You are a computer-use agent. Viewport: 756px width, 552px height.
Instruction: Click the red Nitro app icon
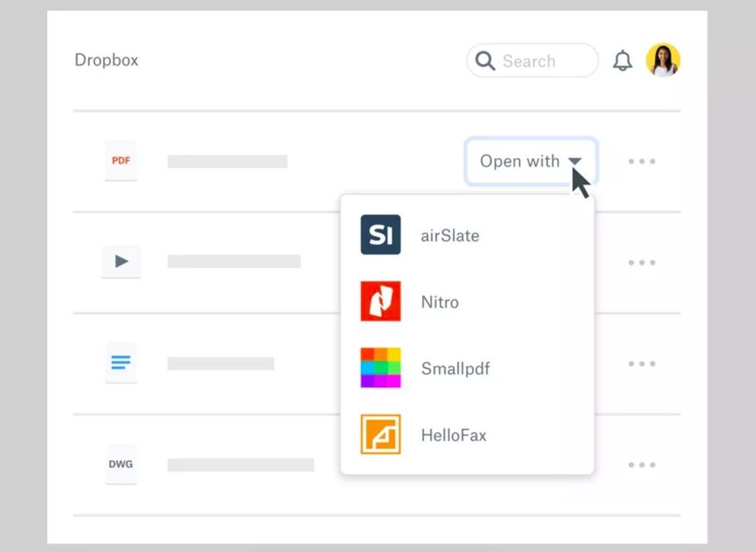(380, 301)
